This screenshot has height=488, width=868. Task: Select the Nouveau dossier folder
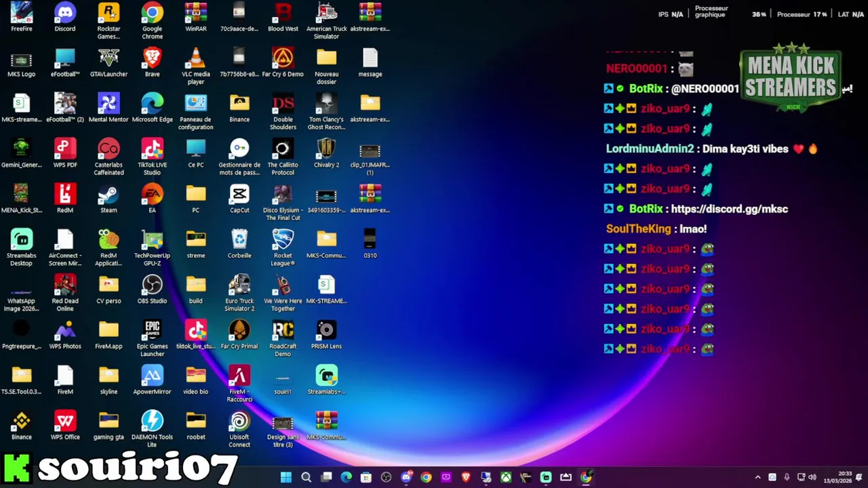(326, 66)
